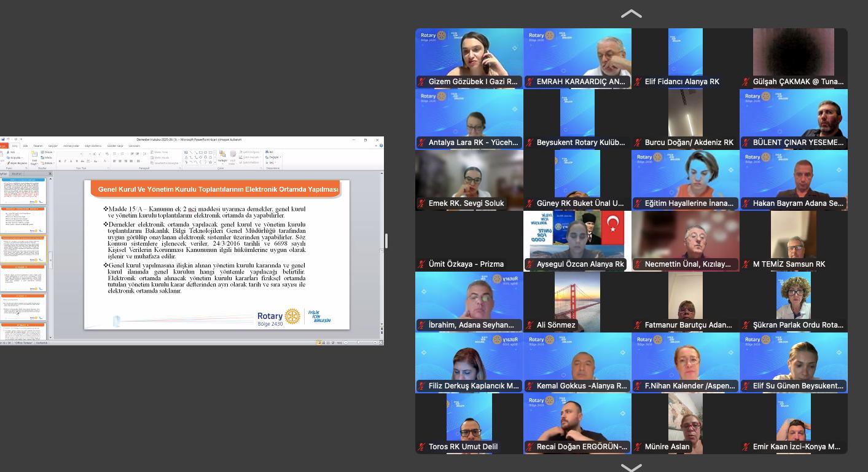The width and height of the screenshot is (868, 472).
Task: Show previous participants page with up chevron
Action: click(x=631, y=14)
